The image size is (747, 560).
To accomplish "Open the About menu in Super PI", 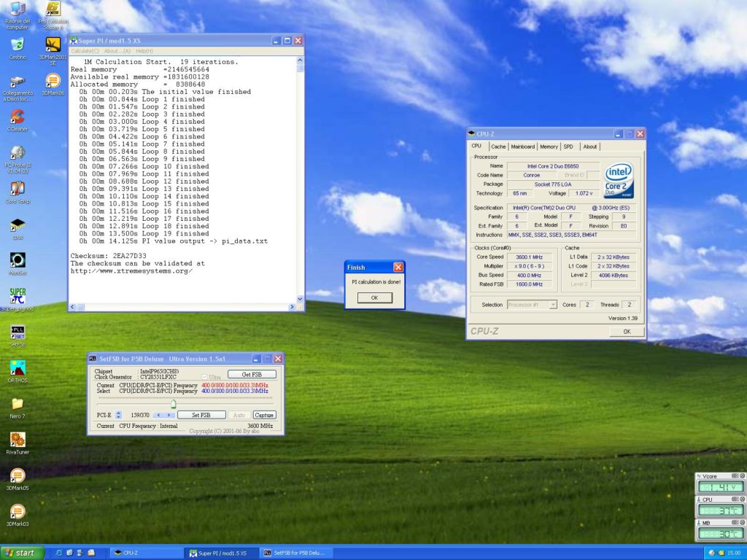I will (x=117, y=51).
